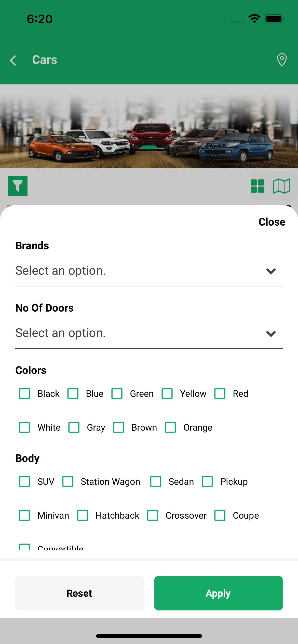298x644 pixels.
Task: Switch to grid view icon
Action: (x=258, y=186)
